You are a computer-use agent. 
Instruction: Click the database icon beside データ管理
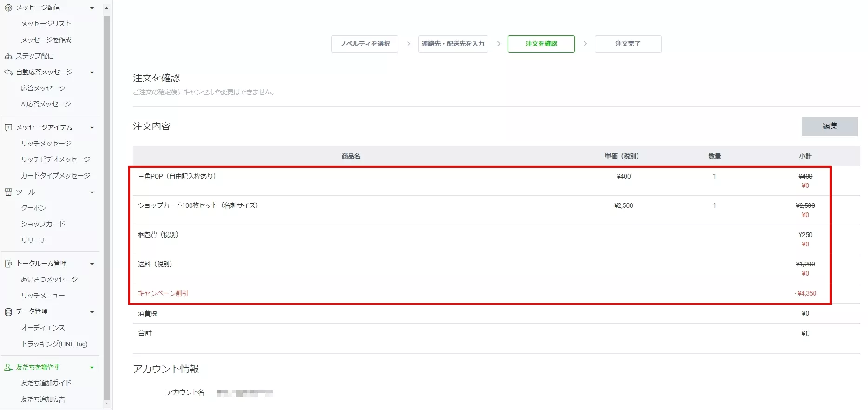(x=8, y=312)
